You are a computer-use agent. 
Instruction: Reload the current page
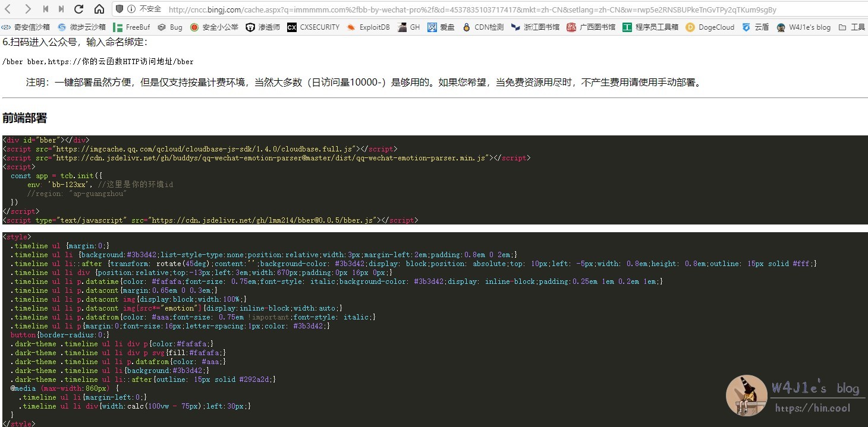[x=78, y=9]
